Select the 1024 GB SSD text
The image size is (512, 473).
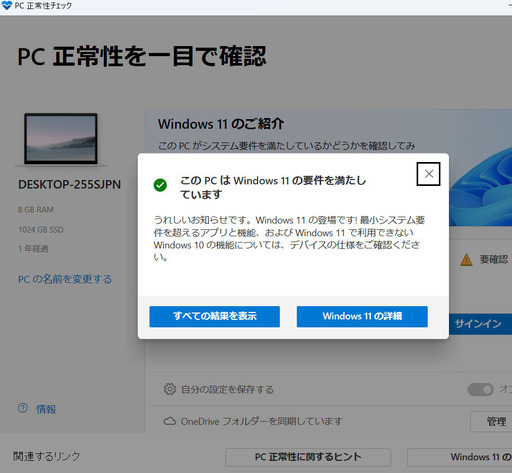(41, 230)
